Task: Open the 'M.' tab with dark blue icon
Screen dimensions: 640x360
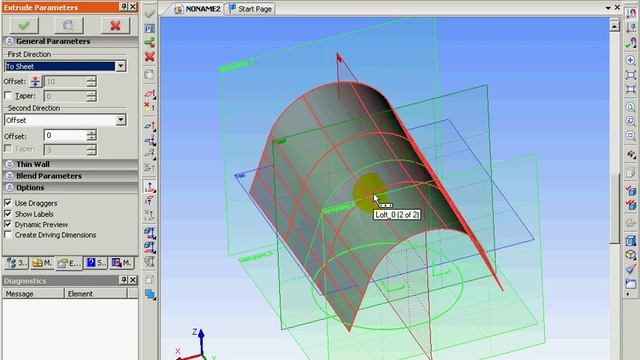Action: tap(121, 263)
